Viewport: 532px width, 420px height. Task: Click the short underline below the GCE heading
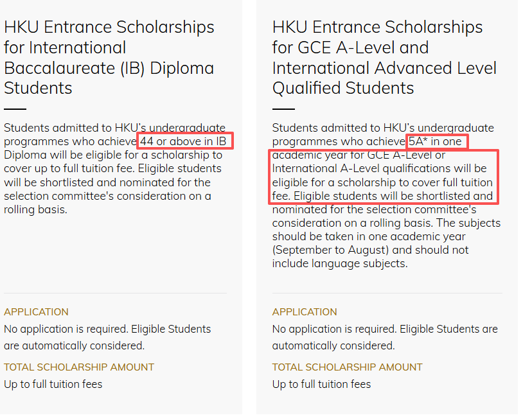coord(283,109)
